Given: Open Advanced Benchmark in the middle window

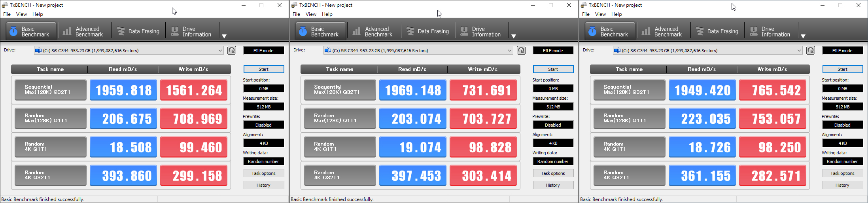Looking at the screenshot, I should [373, 32].
